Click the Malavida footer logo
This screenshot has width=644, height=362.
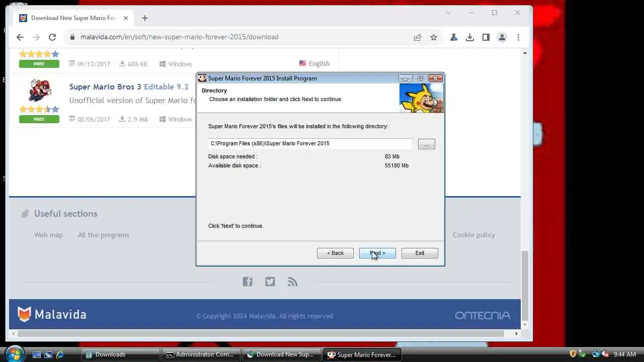52,315
